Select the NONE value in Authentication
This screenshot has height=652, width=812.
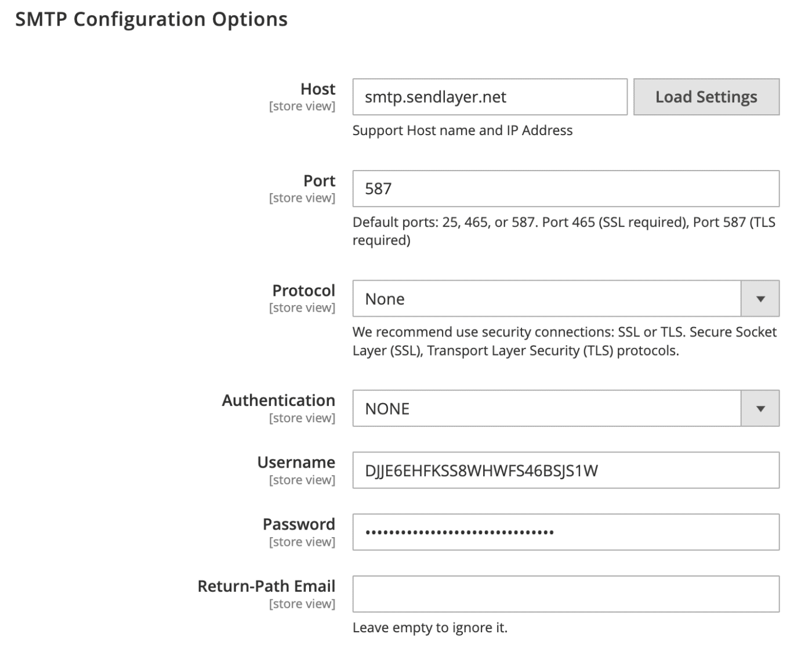[386, 408]
